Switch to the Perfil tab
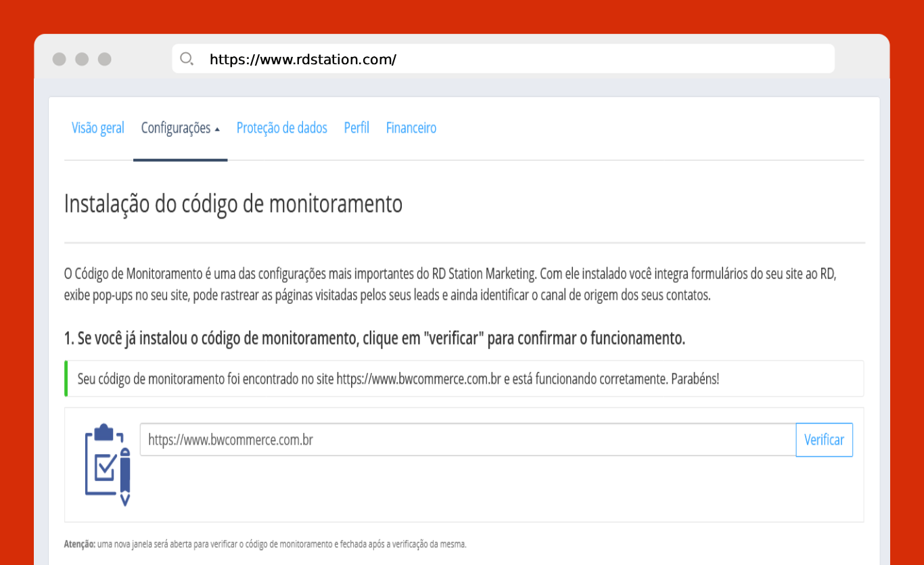924x565 pixels. point(356,128)
